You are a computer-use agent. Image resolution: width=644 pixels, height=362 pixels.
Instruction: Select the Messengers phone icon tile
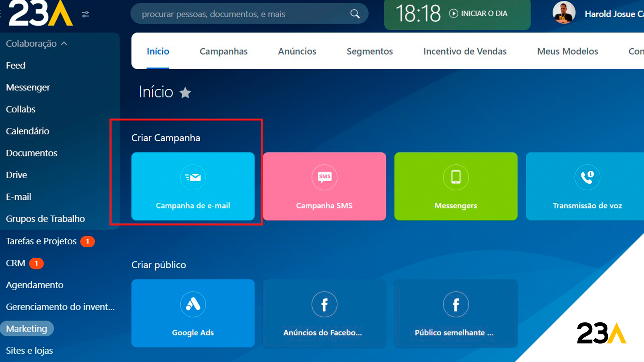(x=455, y=177)
